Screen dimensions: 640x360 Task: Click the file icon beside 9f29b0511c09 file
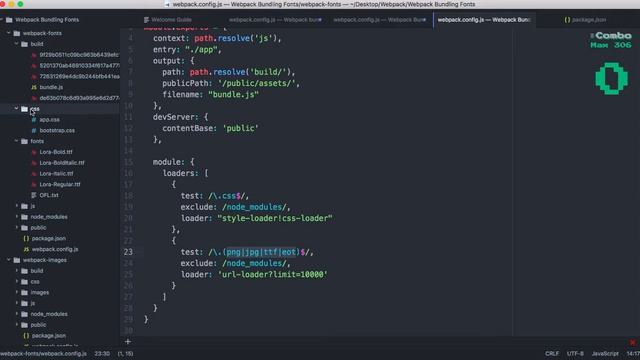34,55
